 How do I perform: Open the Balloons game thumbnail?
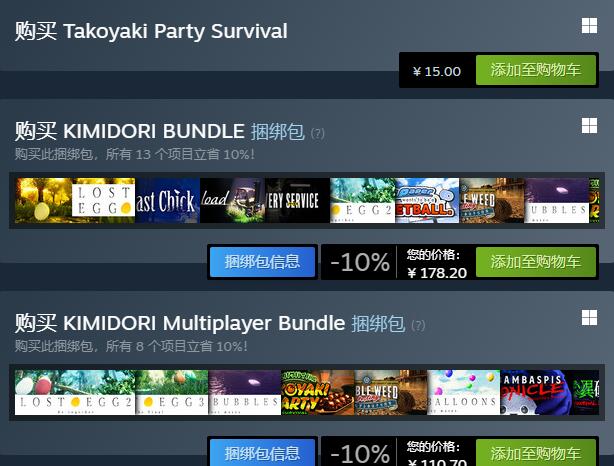pyautogui.click(x=464, y=392)
